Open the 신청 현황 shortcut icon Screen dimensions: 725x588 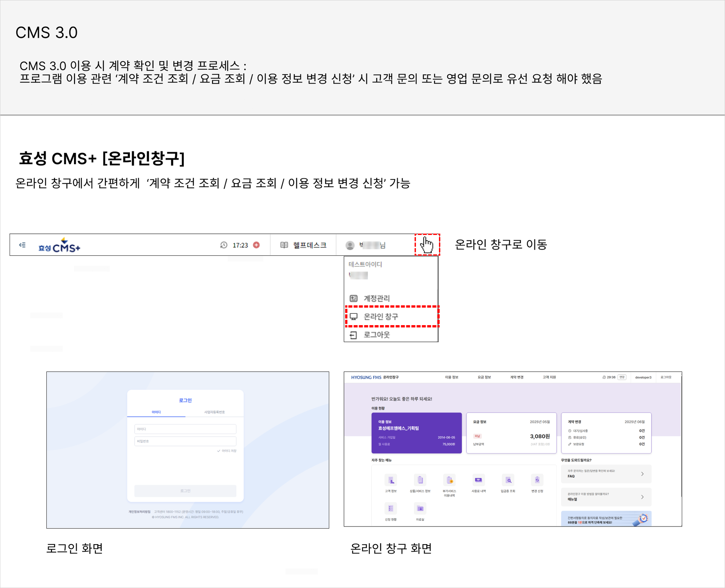tap(390, 508)
